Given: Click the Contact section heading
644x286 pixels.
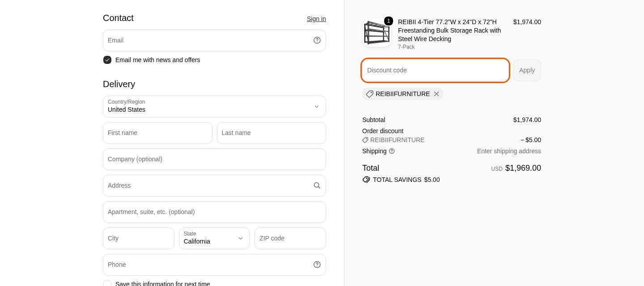Looking at the screenshot, I should click(x=118, y=18).
